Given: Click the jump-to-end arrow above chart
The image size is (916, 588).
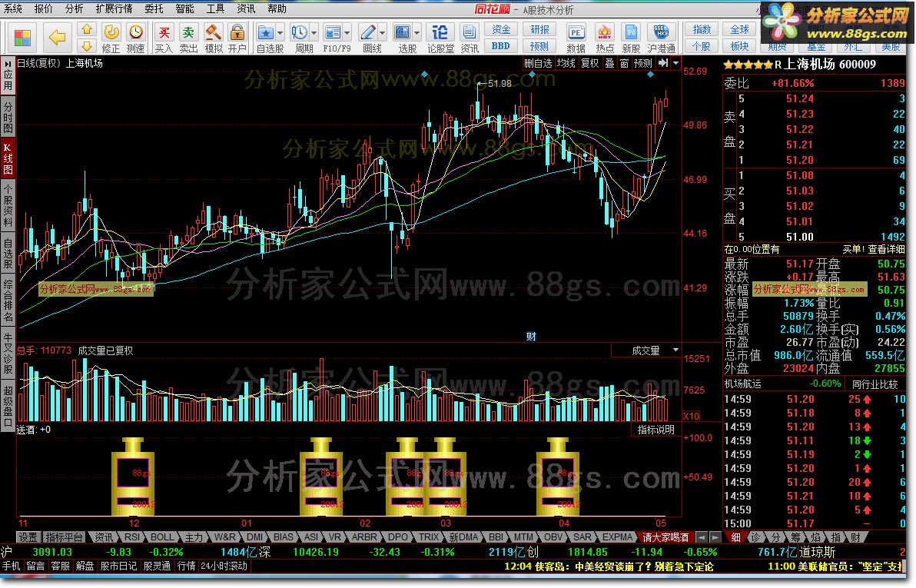Looking at the screenshot, I should (663, 63).
